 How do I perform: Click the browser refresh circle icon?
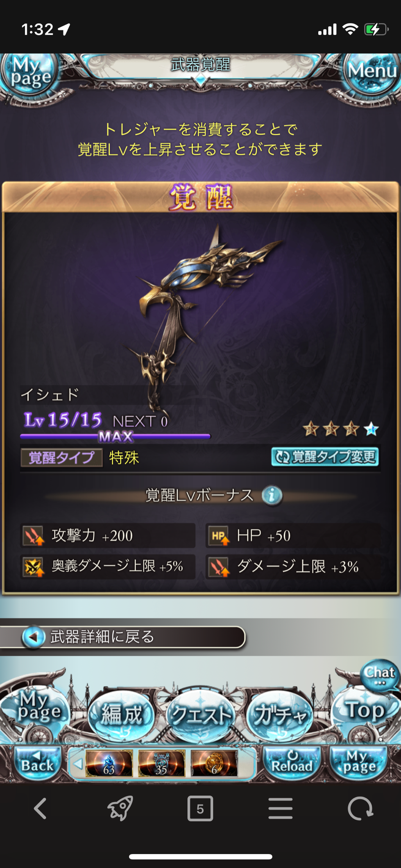360,809
